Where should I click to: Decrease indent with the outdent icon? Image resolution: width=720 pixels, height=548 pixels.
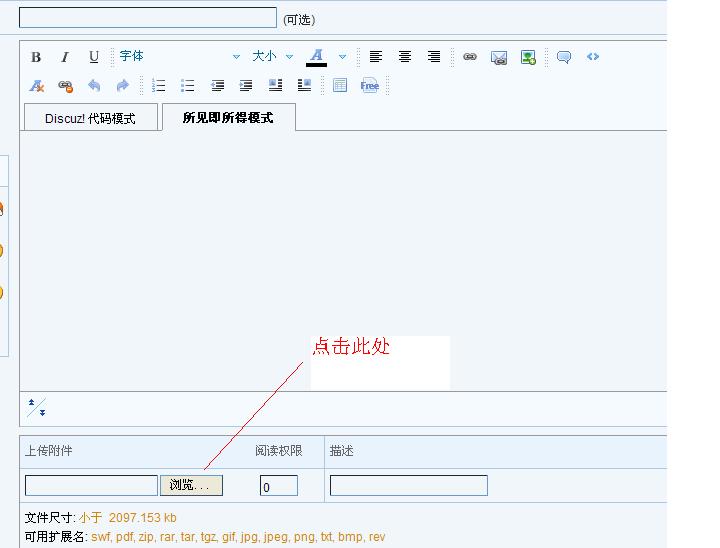click(x=217, y=85)
